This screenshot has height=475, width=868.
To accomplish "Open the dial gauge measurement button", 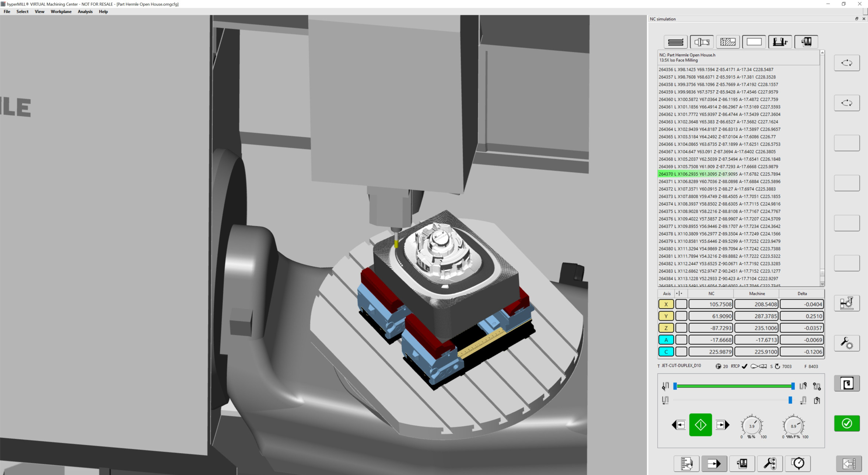I will 798,464.
